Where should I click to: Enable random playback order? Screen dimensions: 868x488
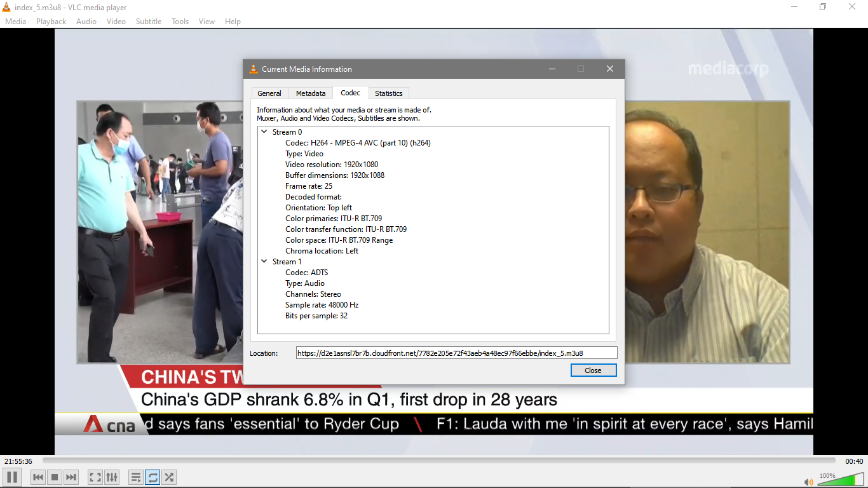point(168,477)
